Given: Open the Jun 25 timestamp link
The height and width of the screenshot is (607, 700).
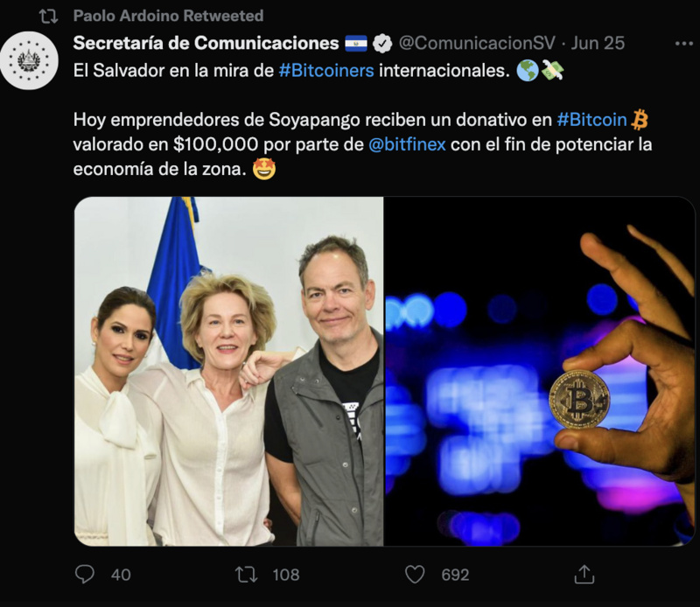Looking at the screenshot, I should click(598, 43).
